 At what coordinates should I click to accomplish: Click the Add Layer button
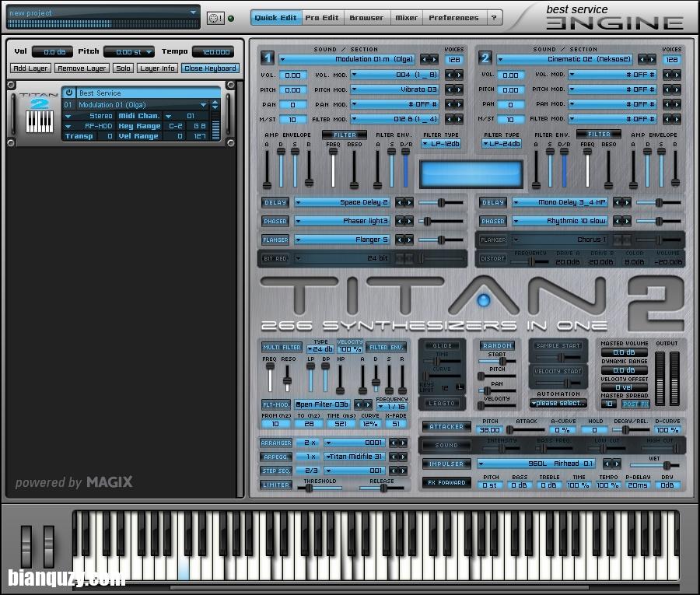click(x=30, y=68)
